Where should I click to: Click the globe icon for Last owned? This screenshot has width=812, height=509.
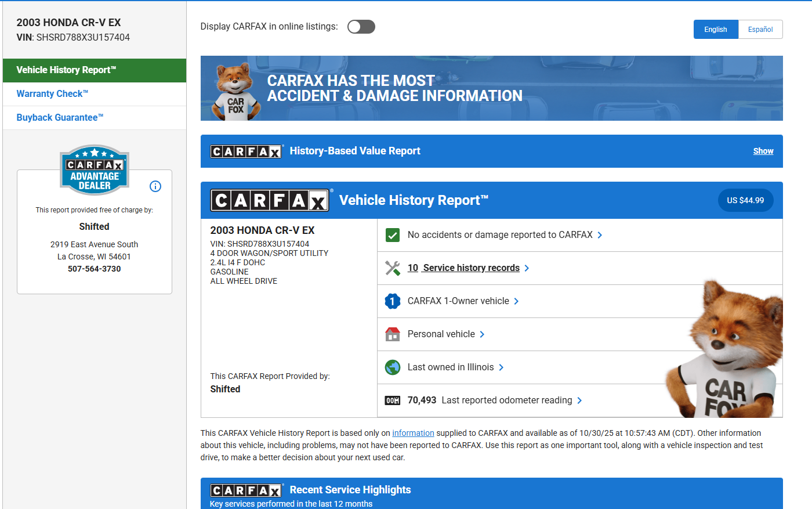pyautogui.click(x=393, y=367)
